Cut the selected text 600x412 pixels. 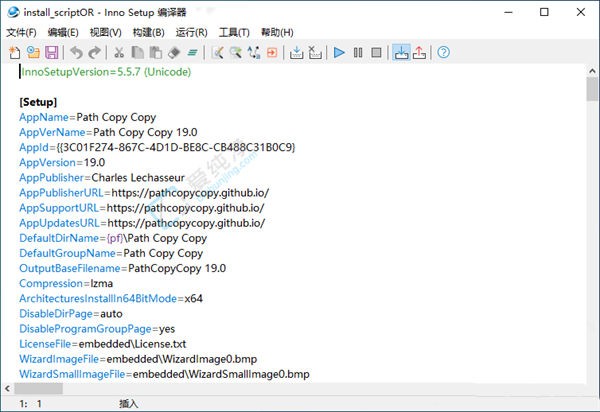tap(119, 52)
